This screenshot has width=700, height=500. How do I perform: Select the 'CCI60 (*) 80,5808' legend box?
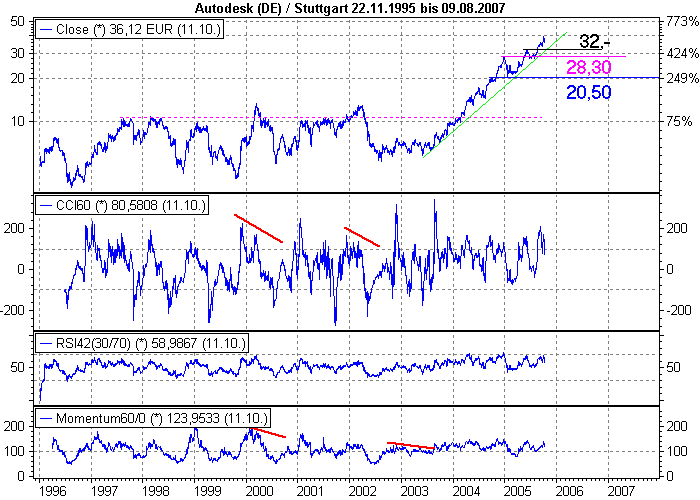tap(122, 205)
